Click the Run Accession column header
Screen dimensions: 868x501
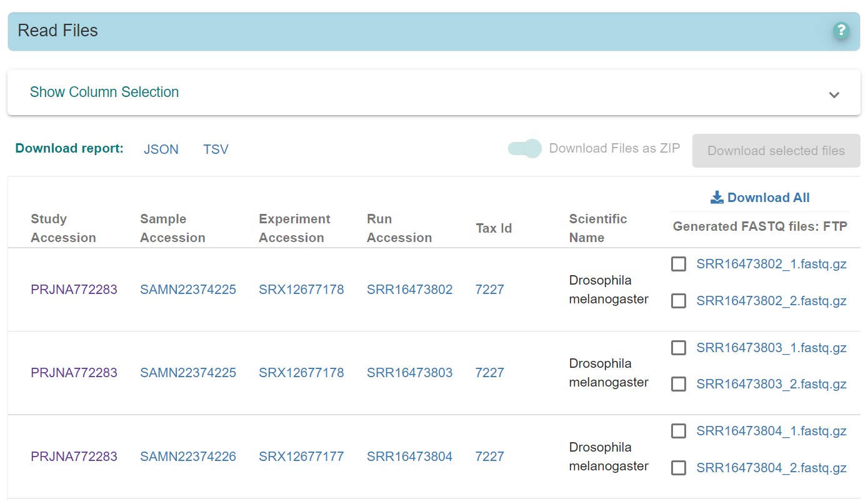[x=399, y=228]
